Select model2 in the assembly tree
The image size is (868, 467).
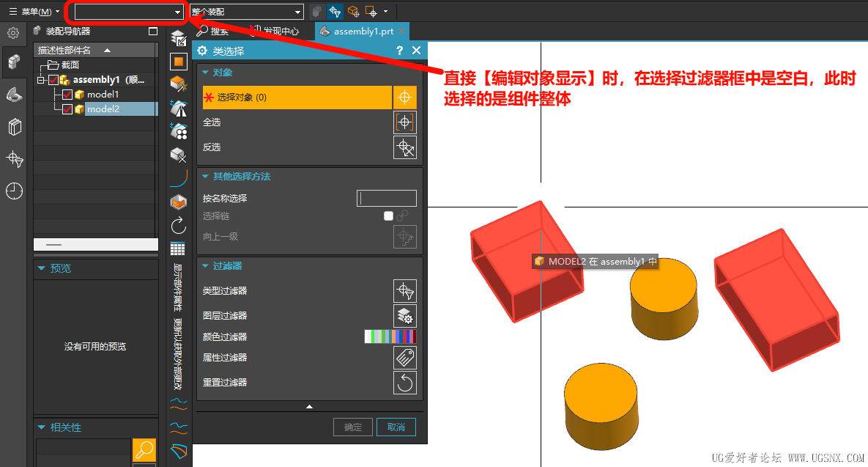coord(103,109)
